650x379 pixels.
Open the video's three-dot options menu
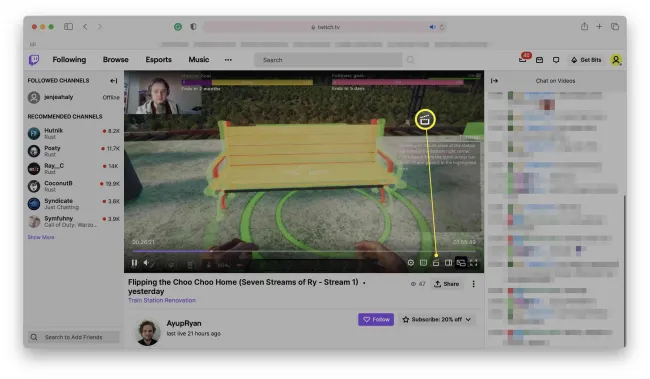pyautogui.click(x=473, y=284)
